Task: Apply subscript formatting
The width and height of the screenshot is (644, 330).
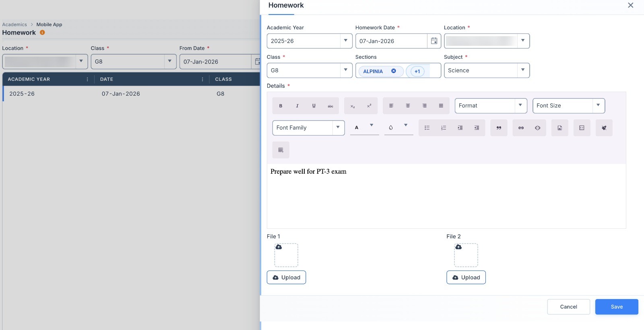Action: [353, 106]
